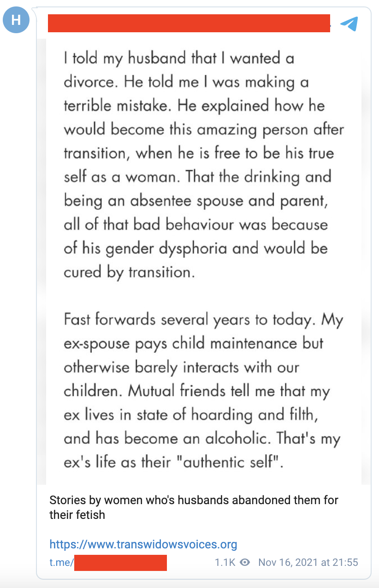379x588 pixels.
Task: Click the caption line "Stories by women who's husbands"
Action: [x=194, y=500]
